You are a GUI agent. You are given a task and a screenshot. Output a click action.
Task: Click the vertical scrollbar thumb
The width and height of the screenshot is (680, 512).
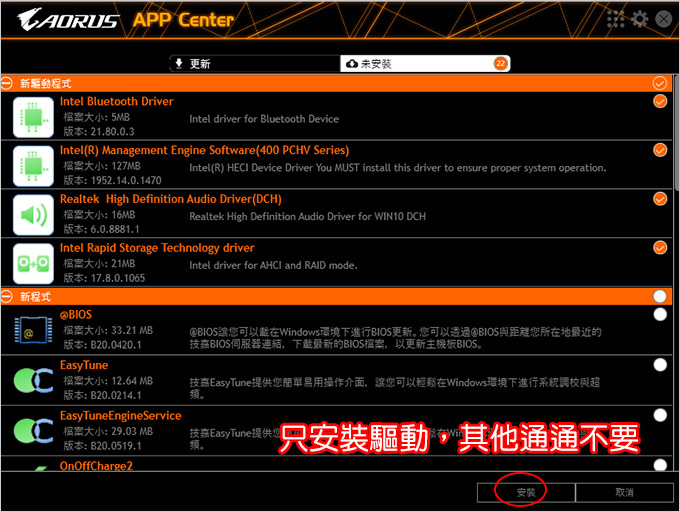coord(677,133)
